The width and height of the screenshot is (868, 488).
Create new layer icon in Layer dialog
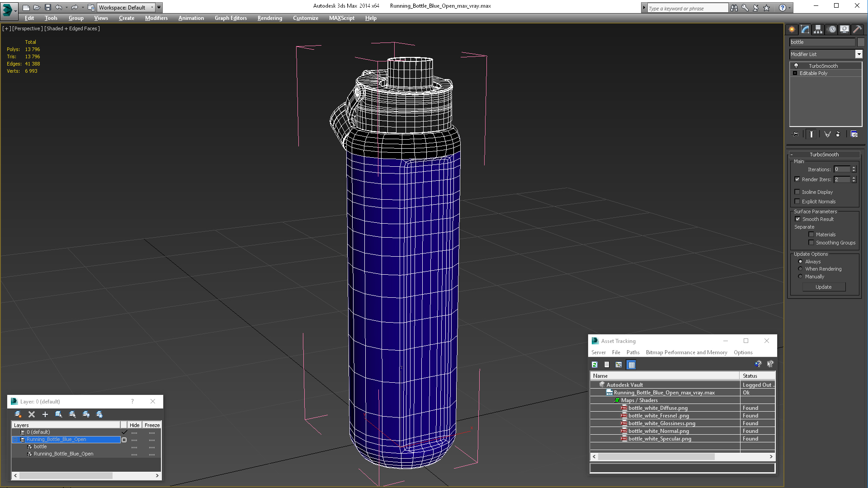[18, 414]
